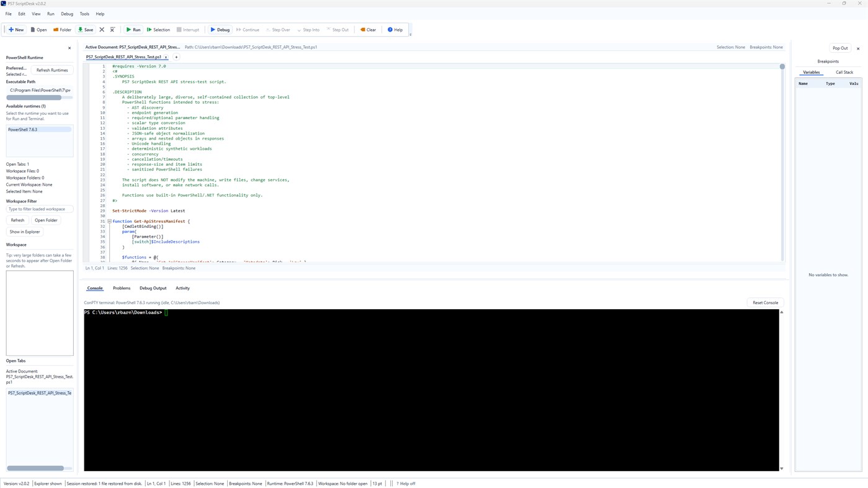
Task: Click the Folder toolbar button
Action: pyautogui.click(x=62, y=30)
